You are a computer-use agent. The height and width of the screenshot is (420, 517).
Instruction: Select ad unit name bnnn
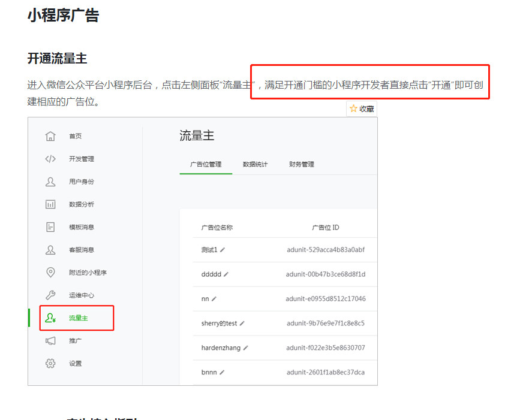point(209,372)
